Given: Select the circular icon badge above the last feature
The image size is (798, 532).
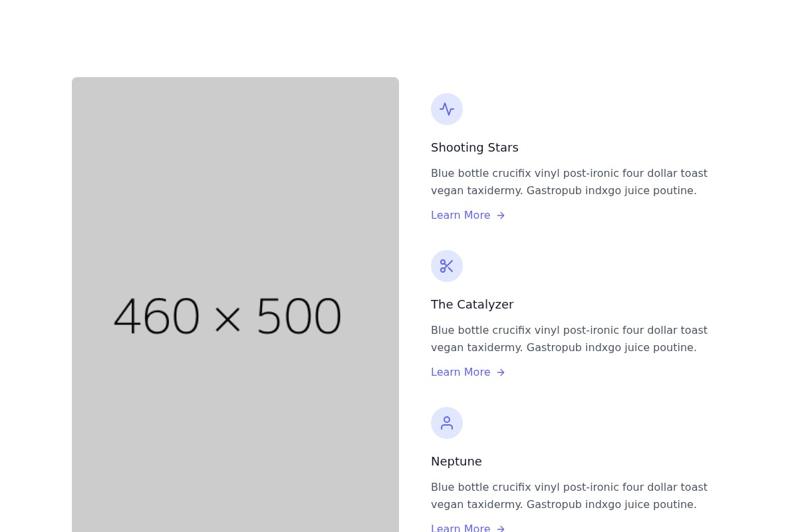Looking at the screenshot, I should 447,423.
